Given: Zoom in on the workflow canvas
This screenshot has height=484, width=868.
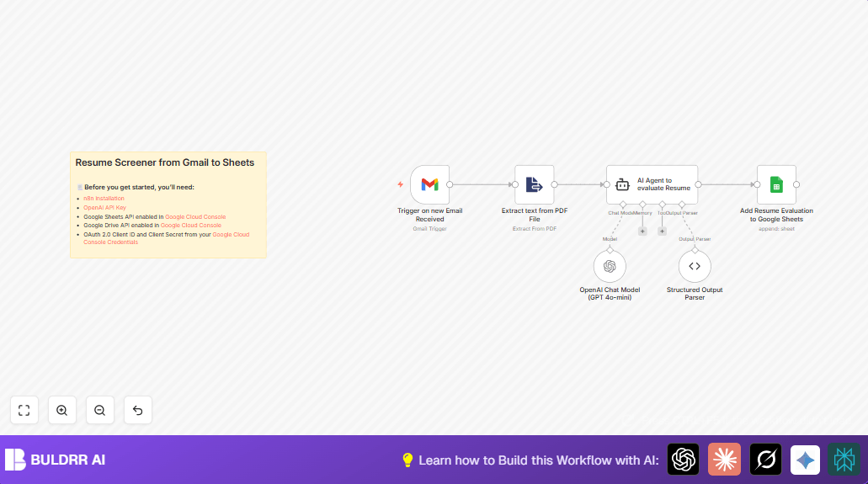Looking at the screenshot, I should [x=62, y=411].
